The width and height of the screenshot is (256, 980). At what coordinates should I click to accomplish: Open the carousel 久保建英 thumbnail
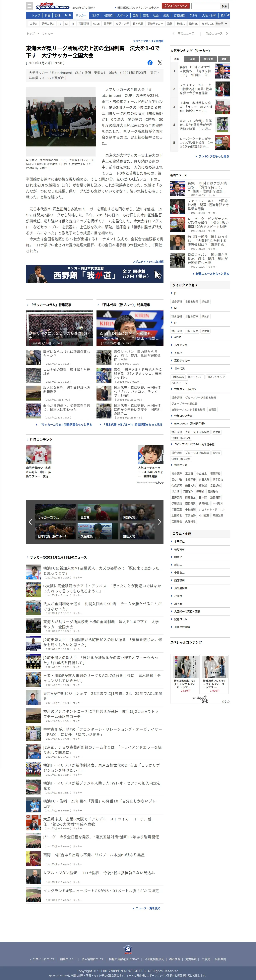point(98,531)
